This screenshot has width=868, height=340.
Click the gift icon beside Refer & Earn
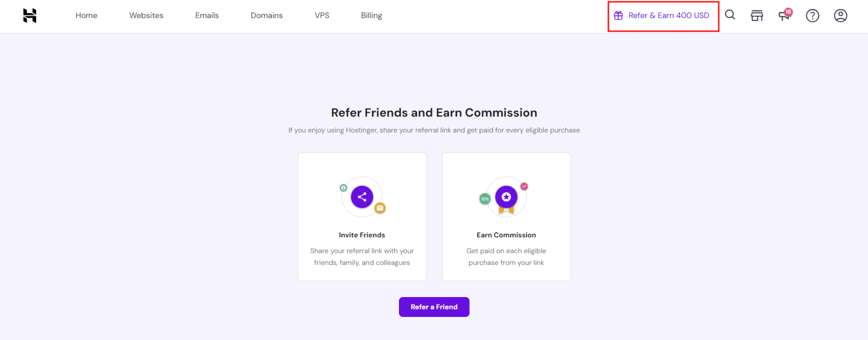[619, 16]
